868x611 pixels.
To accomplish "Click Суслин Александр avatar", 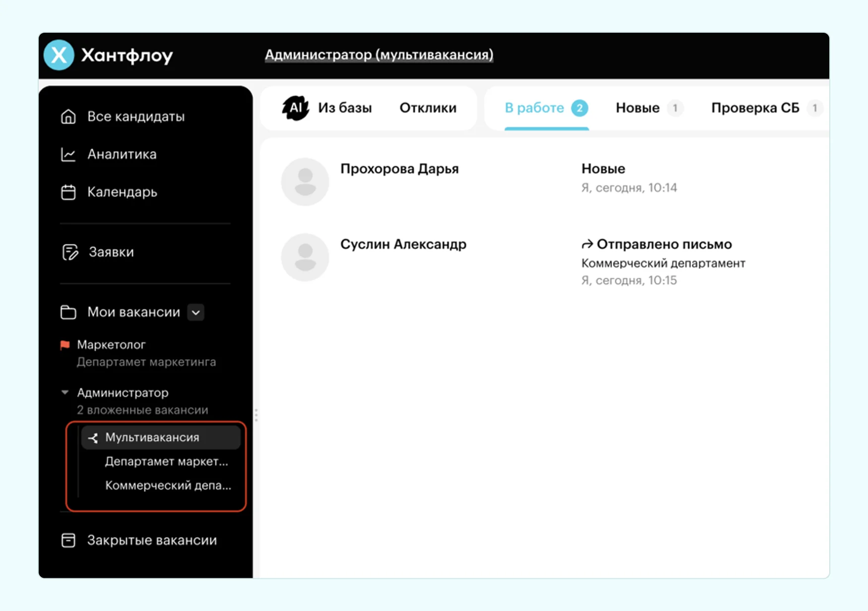I will pyautogui.click(x=305, y=257).
